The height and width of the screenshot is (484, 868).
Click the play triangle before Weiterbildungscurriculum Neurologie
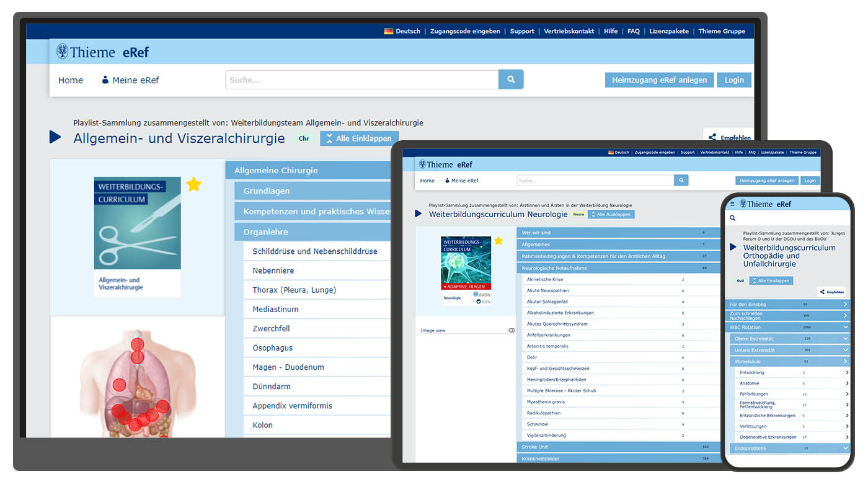point(419,214)
